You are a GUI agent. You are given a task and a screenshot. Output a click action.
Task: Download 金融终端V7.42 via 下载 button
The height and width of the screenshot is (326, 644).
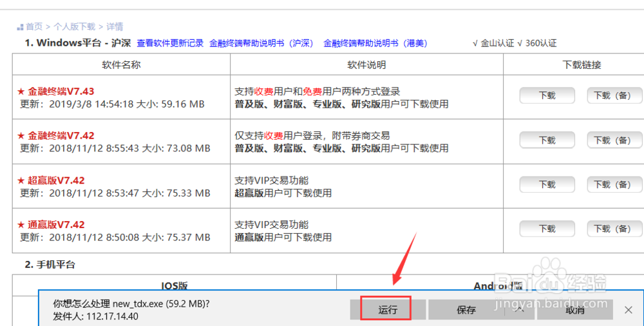[x=547, y=140]
